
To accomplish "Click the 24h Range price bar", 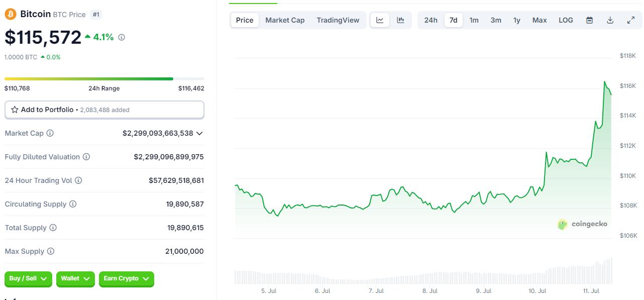I will [104, 79].
